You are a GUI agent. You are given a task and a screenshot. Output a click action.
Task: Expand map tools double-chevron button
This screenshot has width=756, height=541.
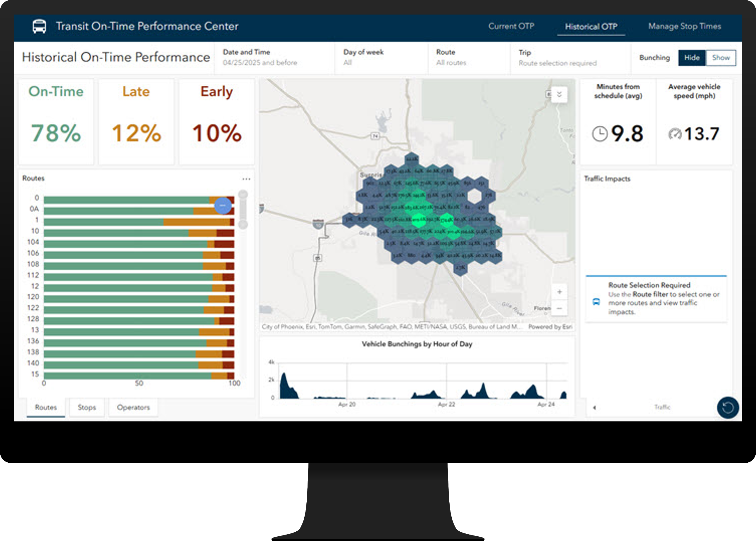coord(560,94)
